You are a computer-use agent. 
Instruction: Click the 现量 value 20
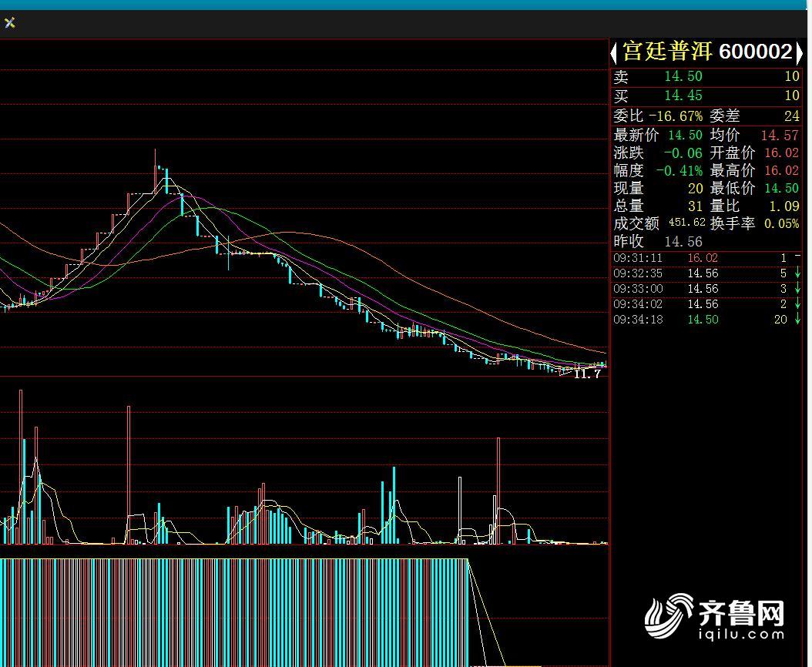695,188
